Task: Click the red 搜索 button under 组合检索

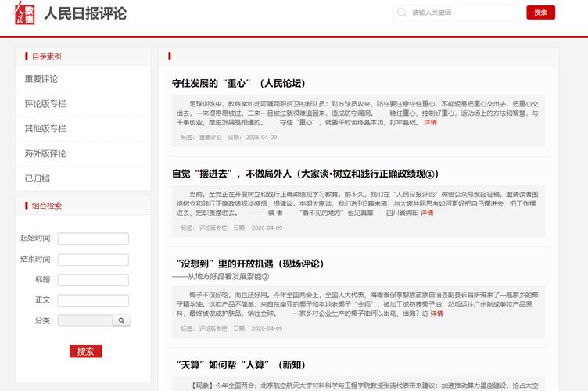Action: tap(85, 351)
